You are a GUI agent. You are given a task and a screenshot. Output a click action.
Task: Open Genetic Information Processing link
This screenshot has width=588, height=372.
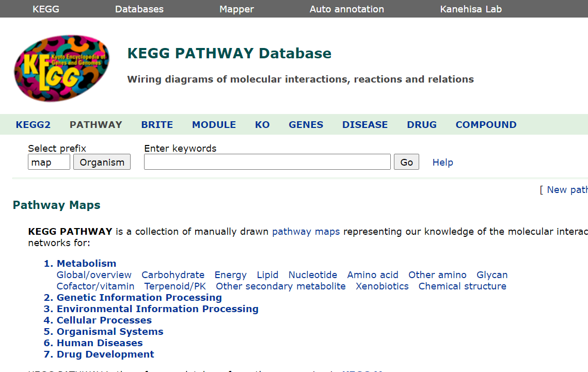tap(139, 298)
